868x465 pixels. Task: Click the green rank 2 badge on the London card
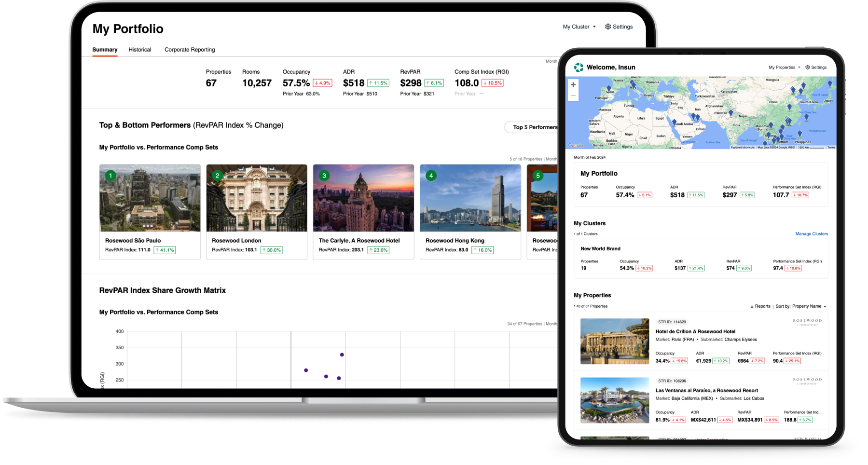tap(218, 176)
